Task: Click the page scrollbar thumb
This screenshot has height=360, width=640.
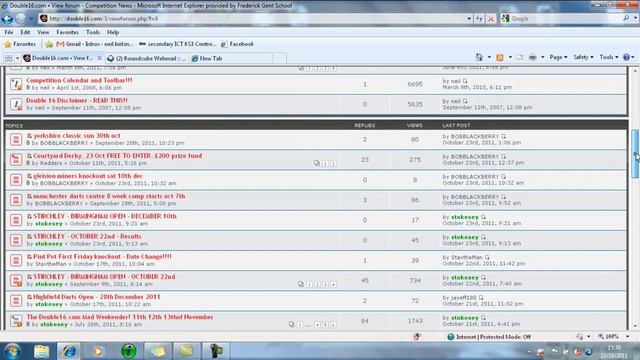Action: [x=635, y=154]
